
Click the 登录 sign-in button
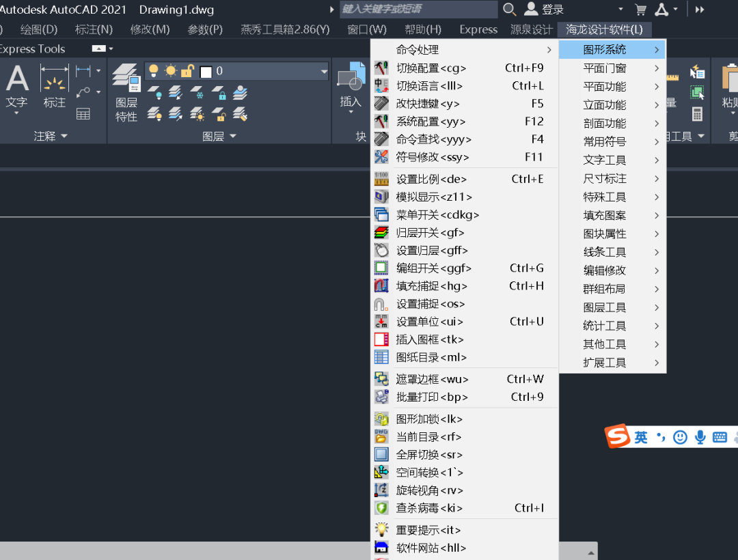pyautogui.click(x=545, y=10)
